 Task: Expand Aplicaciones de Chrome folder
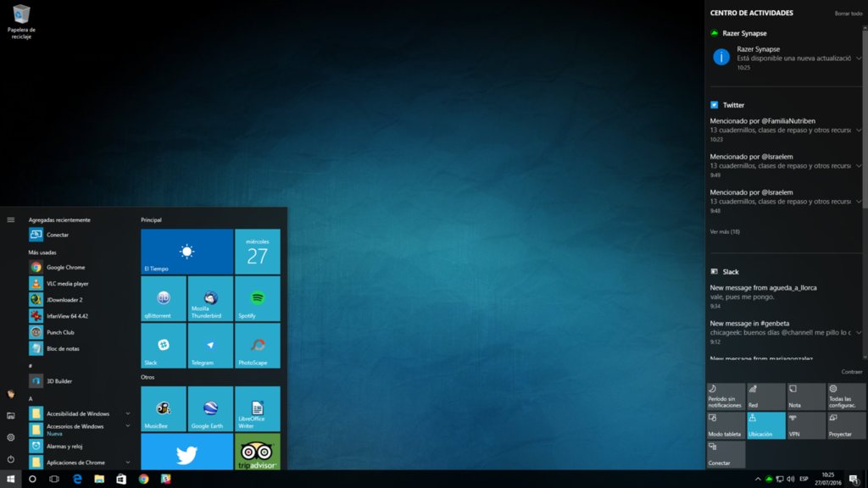click(x=128, y=462)
